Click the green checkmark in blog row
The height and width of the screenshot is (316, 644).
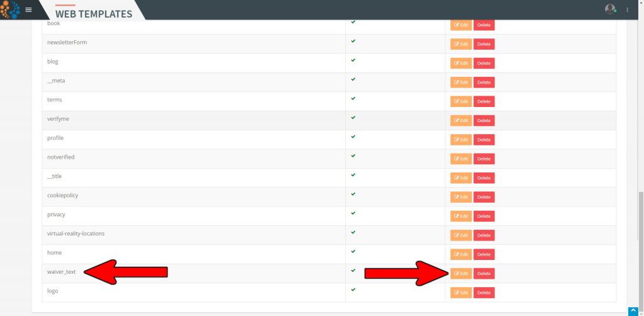pyautogui.click(x=353, y=60)
